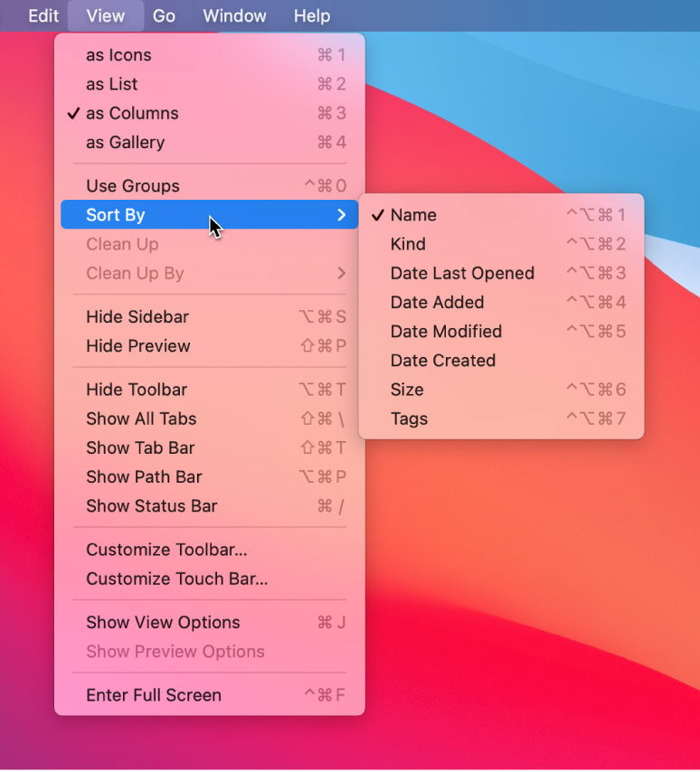Sort by Name in submenu
This screenshot has width=700, height=772.
[x=501, y=215]
